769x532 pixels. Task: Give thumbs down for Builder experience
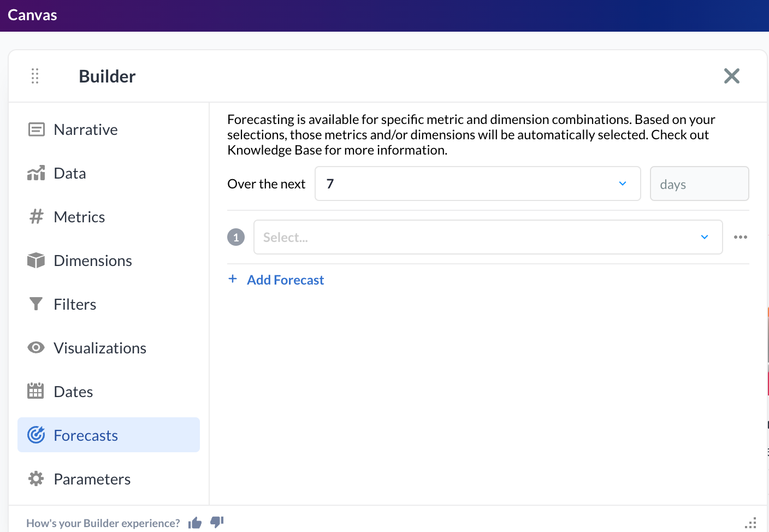click(217, 522)
